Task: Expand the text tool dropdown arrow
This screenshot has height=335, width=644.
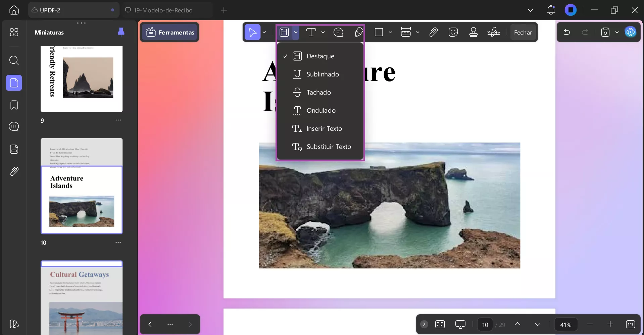Action: pyautogui.click(x=323, y=32)
